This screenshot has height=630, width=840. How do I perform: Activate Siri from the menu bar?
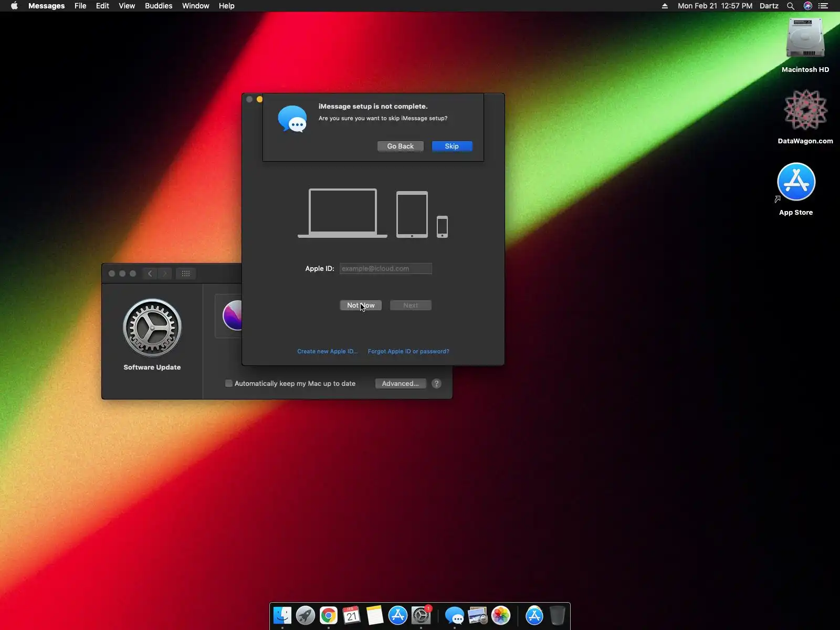[808, 6]
